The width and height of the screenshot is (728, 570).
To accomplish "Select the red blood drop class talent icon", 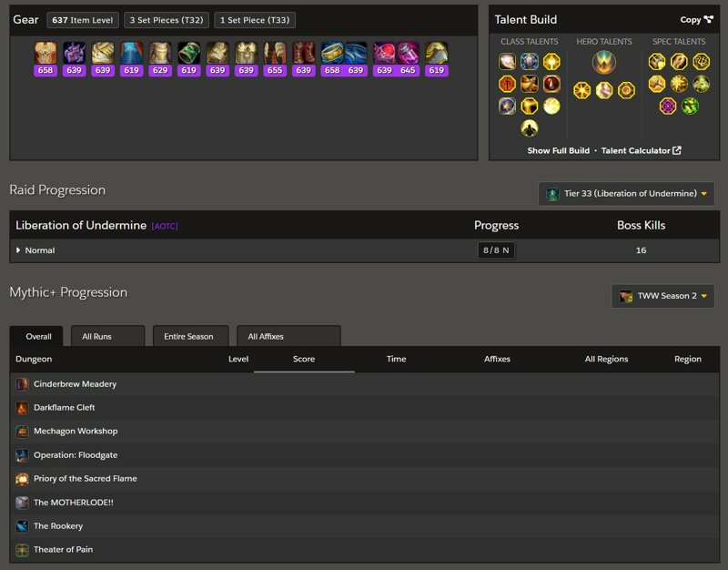I will (x=551, y=84).
